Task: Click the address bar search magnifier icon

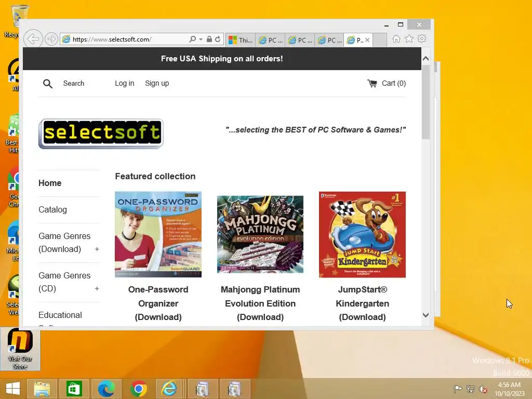Action: pos(192,39)
